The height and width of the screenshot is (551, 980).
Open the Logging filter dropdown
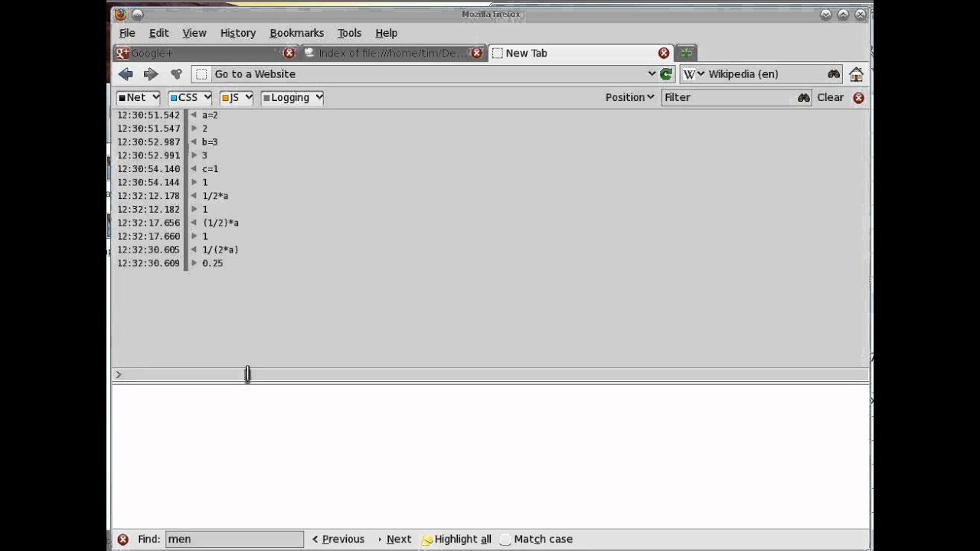[292, 97]
